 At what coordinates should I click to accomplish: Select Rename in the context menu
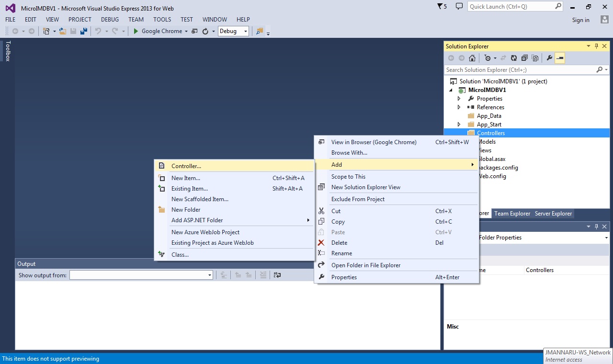(x=397, y=253)
